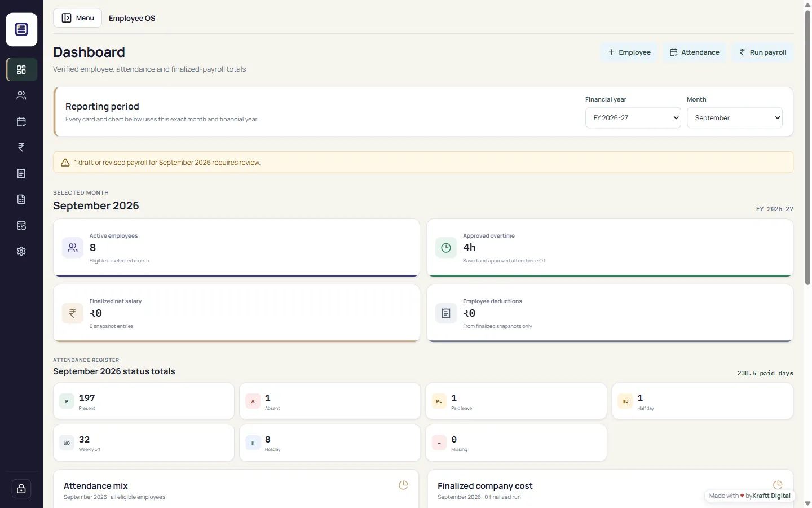Screen dimensions: 812x508
Task: Click the Approved overtime clock icon
Action: pyautogui.click(x=446, y=248)
